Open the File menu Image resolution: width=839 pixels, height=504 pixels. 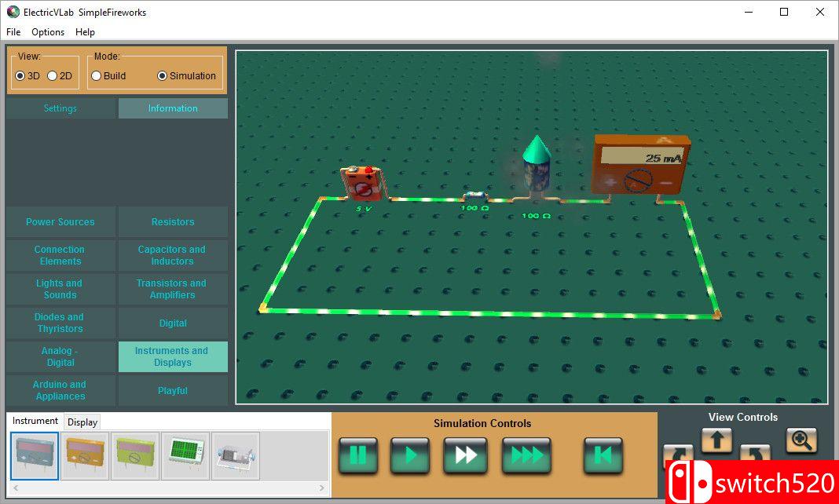(x=13, y=32)
